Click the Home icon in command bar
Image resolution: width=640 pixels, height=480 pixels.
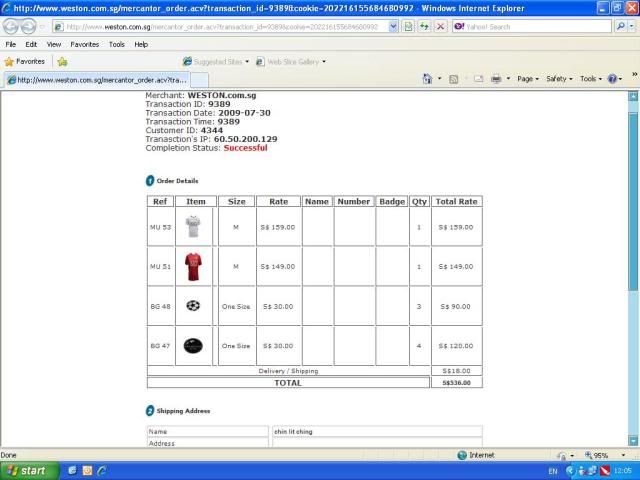coord(427,78)
